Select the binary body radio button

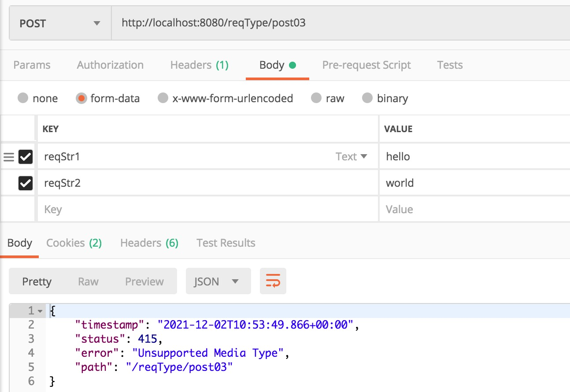[x=367, y=98]
